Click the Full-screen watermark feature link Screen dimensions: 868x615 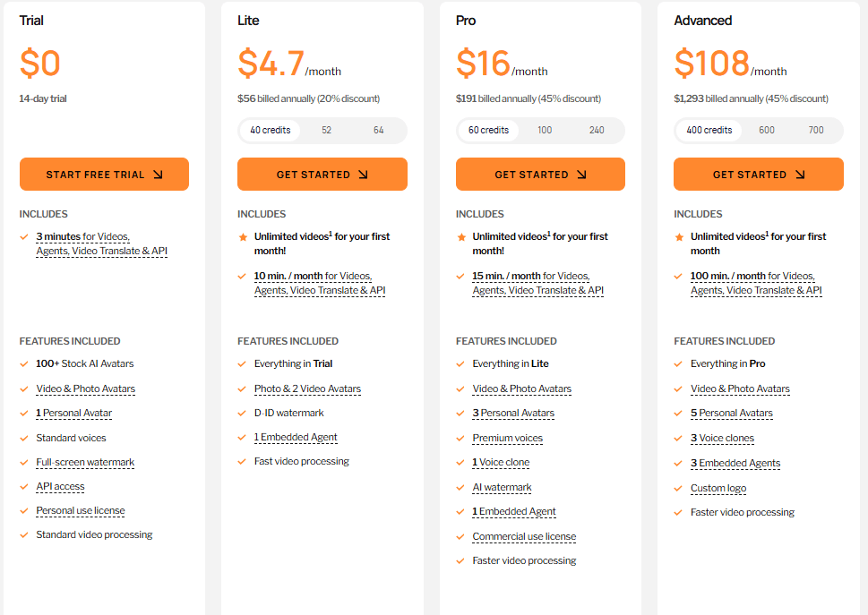85,463
